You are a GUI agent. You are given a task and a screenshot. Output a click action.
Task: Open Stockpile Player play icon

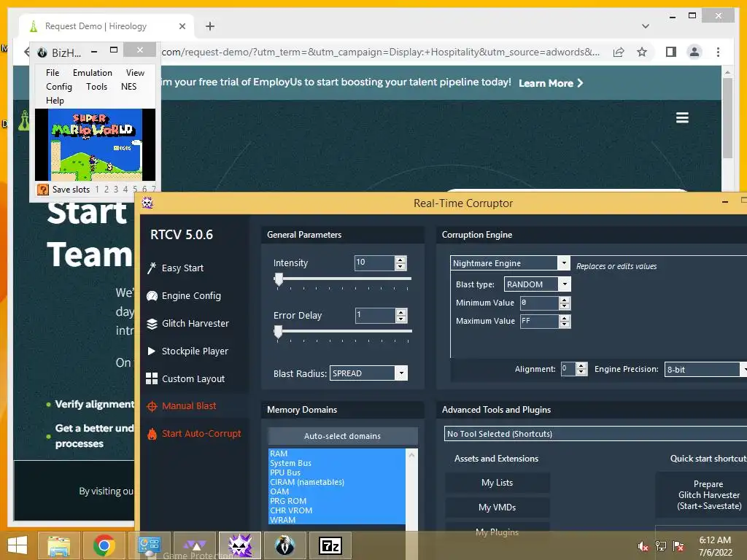pos(152,351)
